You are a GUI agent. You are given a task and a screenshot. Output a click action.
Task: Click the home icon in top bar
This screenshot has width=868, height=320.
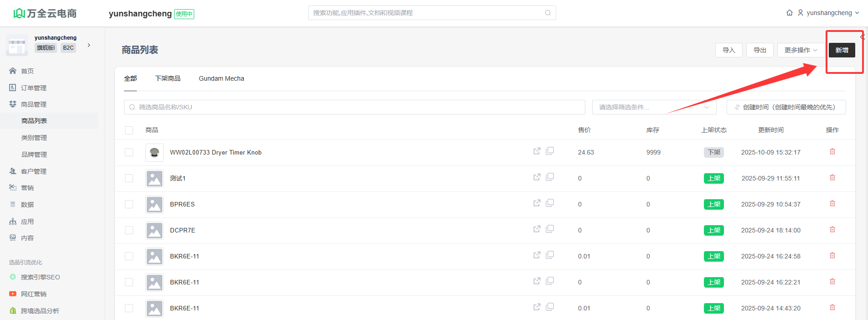pos(790,13)
